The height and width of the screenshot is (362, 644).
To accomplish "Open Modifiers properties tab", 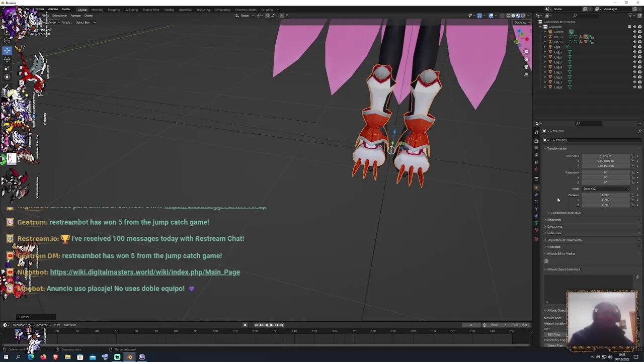I will pyautogui.click(x=536, y=195).
